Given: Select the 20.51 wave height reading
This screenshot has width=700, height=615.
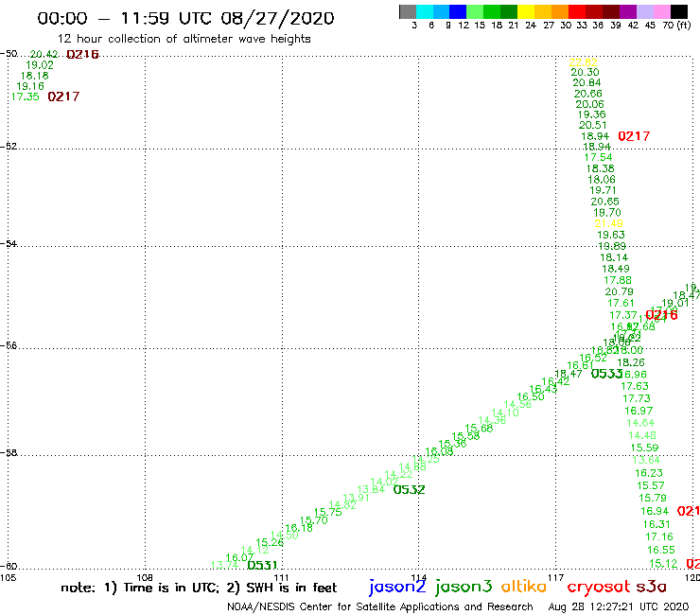Looking at the screenshot, I should (593, 125).
